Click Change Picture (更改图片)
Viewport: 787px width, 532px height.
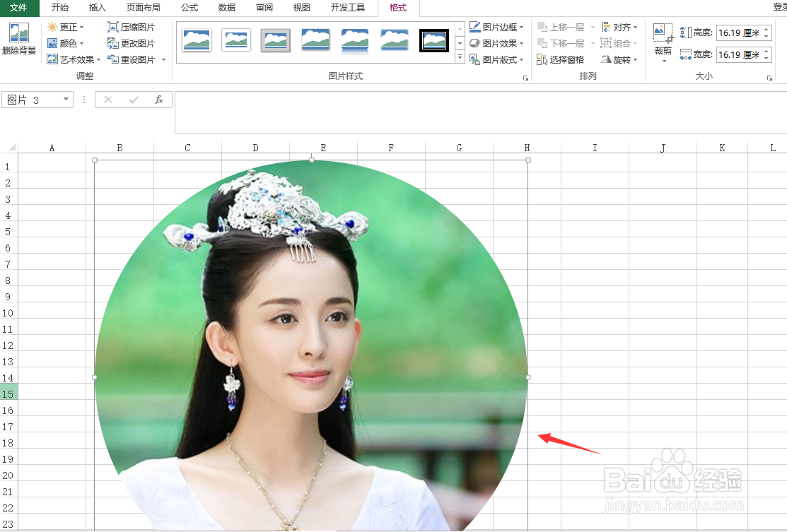(132, 43)
